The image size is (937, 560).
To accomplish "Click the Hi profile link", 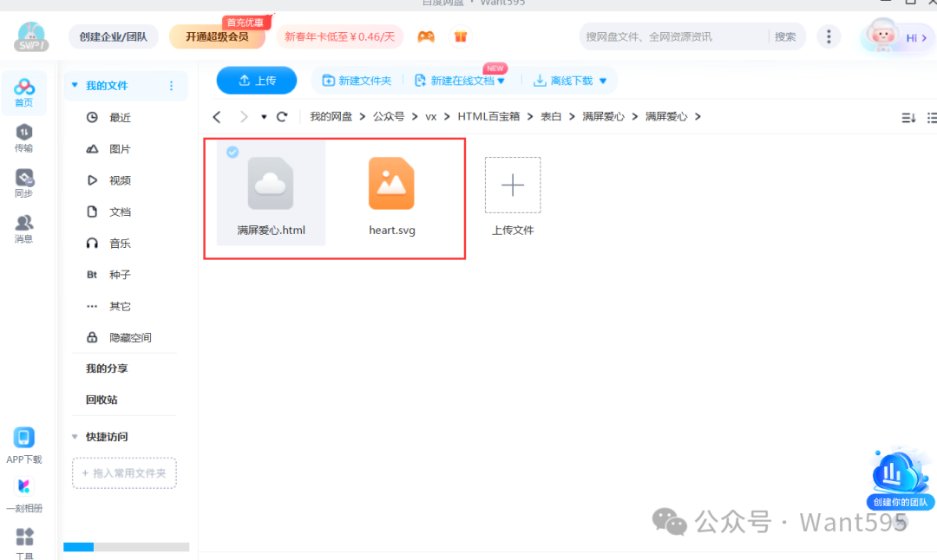I will [x=916, y=37].
